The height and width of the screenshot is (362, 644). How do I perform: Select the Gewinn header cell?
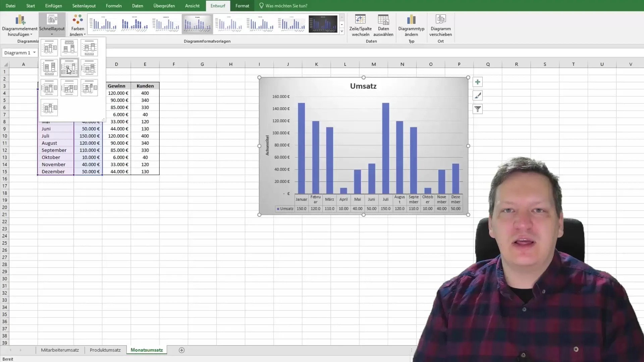coord(116,86)
